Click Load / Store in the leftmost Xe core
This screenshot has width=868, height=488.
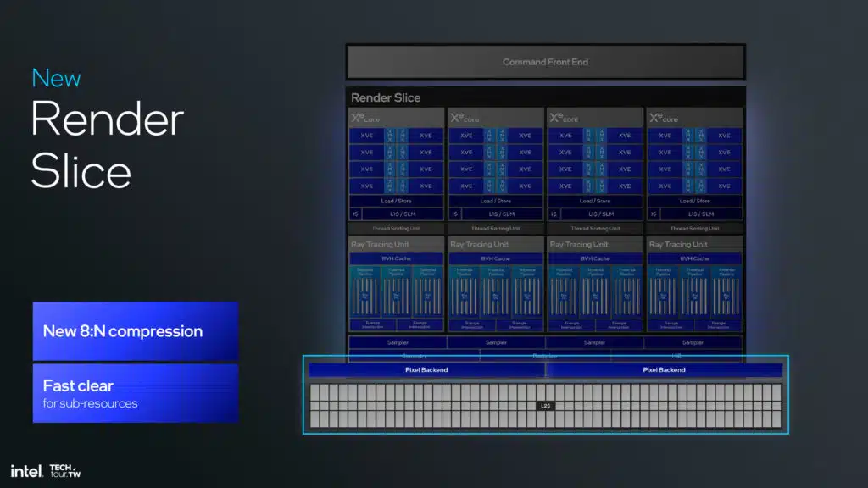tap(397, 201)
